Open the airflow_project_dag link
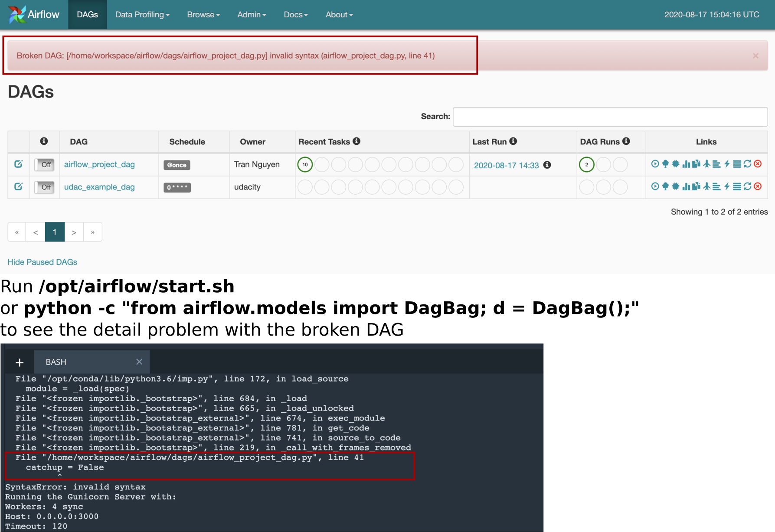The height and width of the screenshot is (532, 775). pos(99,164)
